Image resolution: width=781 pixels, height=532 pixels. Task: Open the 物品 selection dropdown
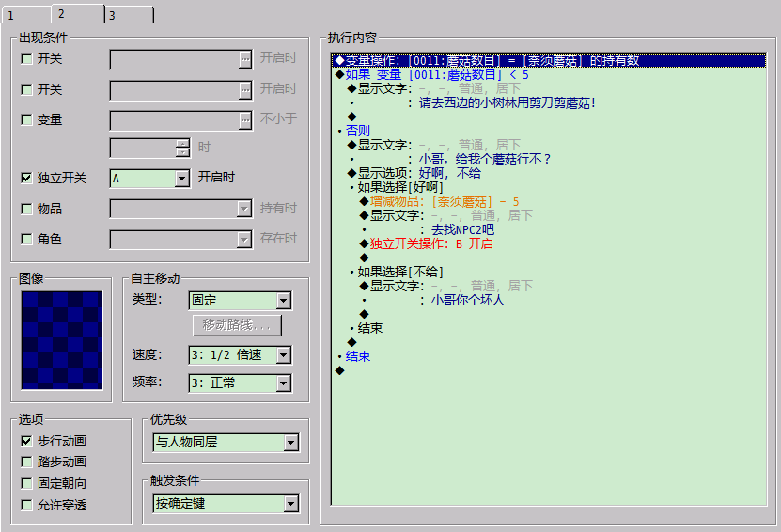244,209
